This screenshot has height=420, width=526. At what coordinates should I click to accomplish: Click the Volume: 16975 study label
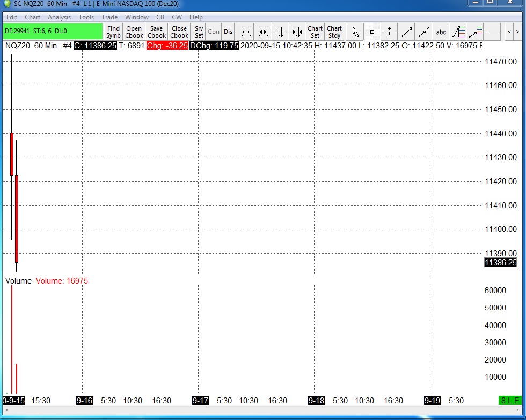click(x=62, y=281)
